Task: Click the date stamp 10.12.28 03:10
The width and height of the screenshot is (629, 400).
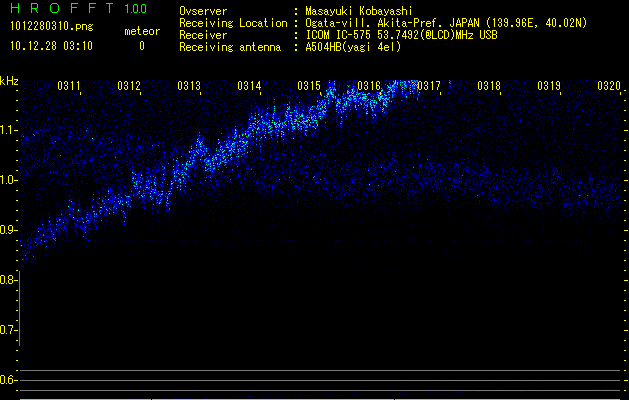Action: coord(51,46)
